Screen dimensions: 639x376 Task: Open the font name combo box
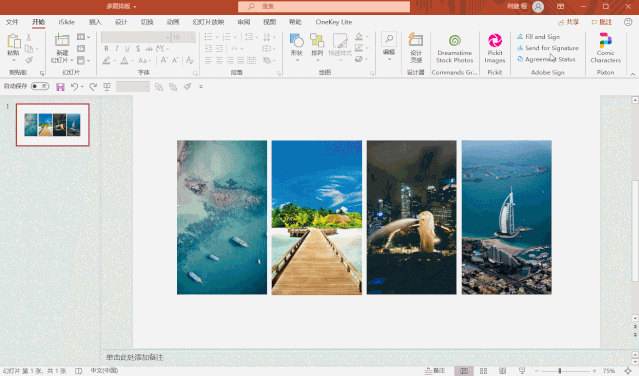coord(136,37)
